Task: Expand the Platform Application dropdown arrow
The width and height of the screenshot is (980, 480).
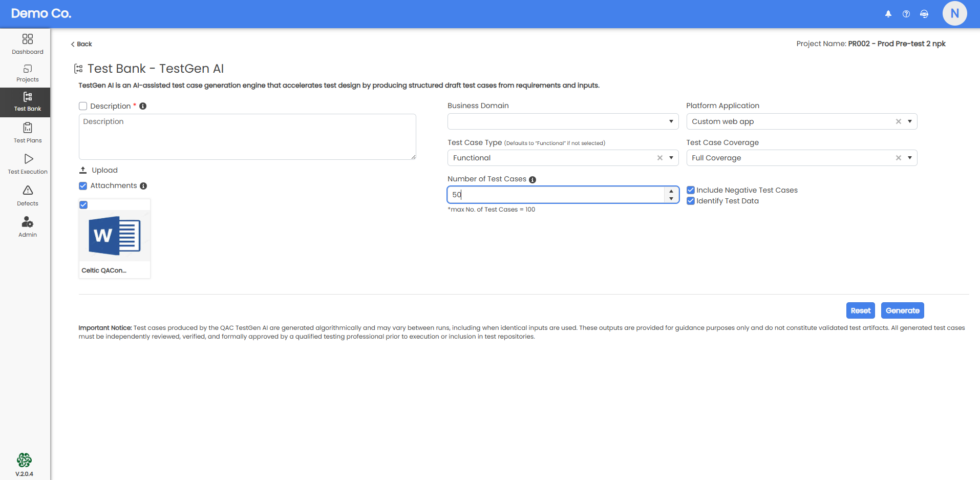Action: point(910,121)
